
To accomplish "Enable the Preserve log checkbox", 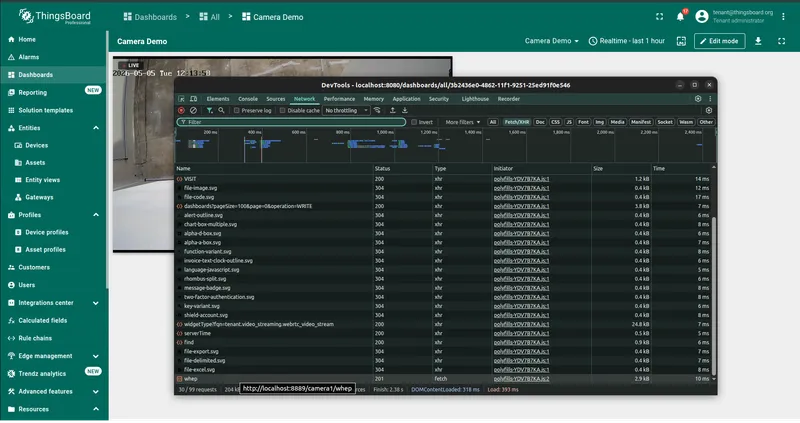I will click(x=237, y=110).
